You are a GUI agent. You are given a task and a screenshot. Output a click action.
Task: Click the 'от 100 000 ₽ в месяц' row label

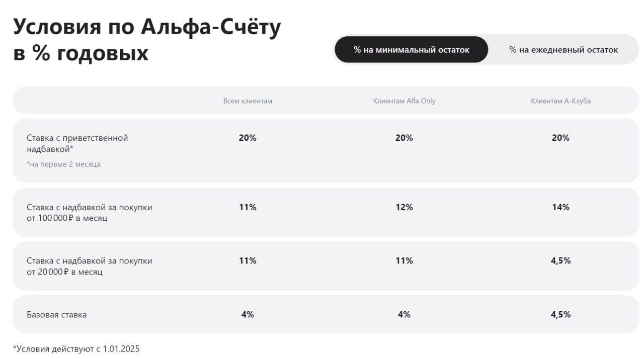(67, 219)
